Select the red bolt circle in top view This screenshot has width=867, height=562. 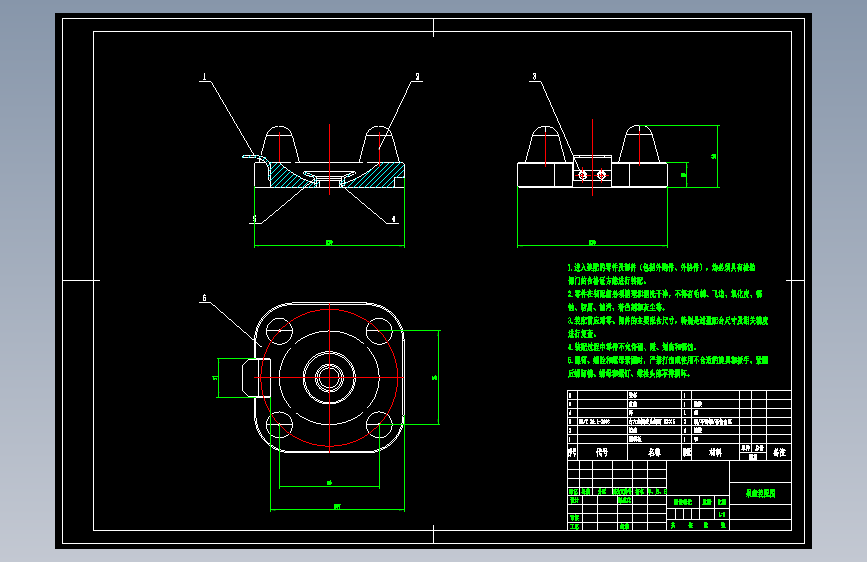point(329,377)
